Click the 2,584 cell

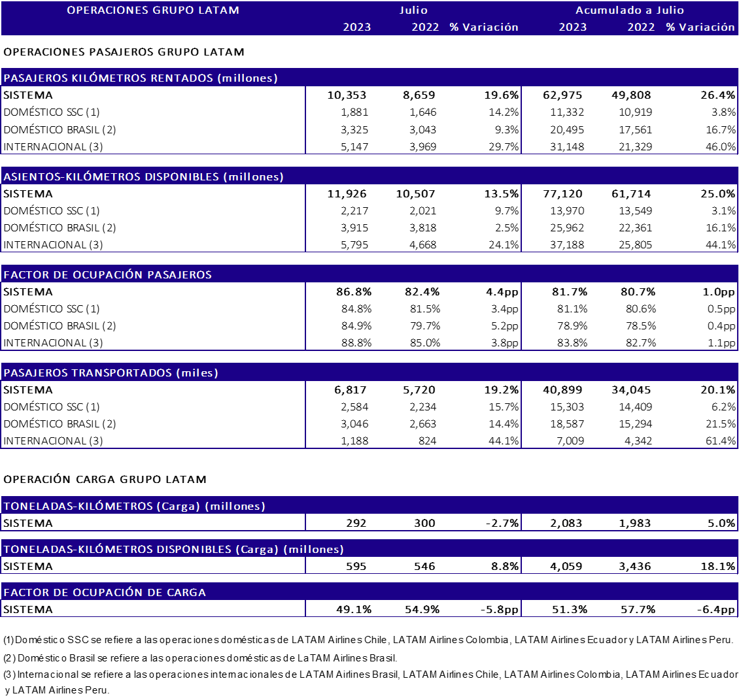[354, 407]
